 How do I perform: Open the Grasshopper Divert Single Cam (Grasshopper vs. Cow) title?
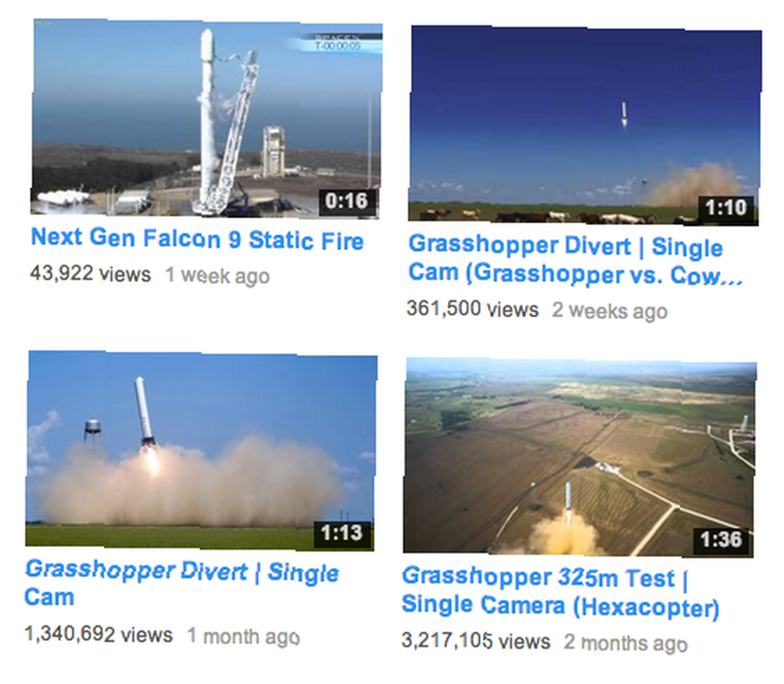(x=575, y=260)
